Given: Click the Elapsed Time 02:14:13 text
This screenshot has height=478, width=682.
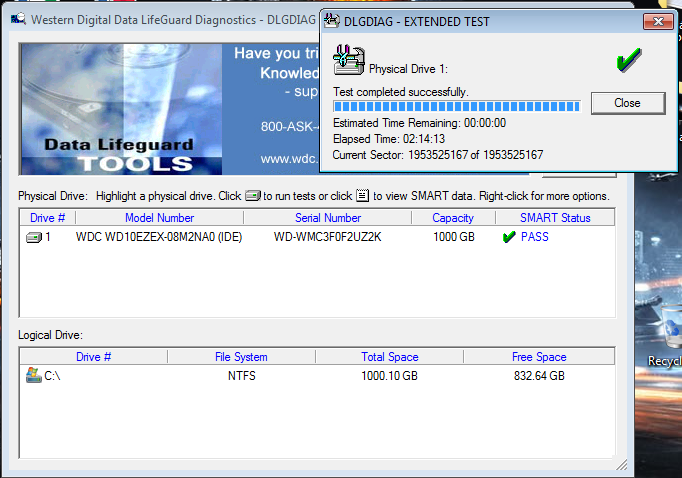Looking at the screenshot, I should pos(389,139).
